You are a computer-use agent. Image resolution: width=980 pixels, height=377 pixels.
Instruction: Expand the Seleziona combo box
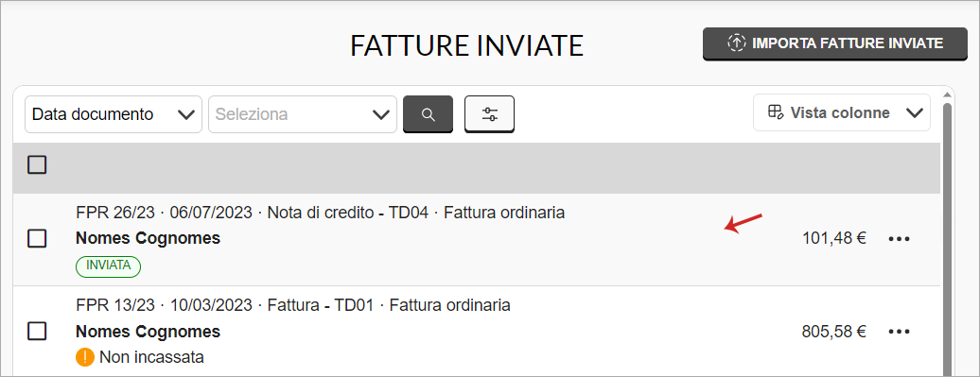coord(303,114)
